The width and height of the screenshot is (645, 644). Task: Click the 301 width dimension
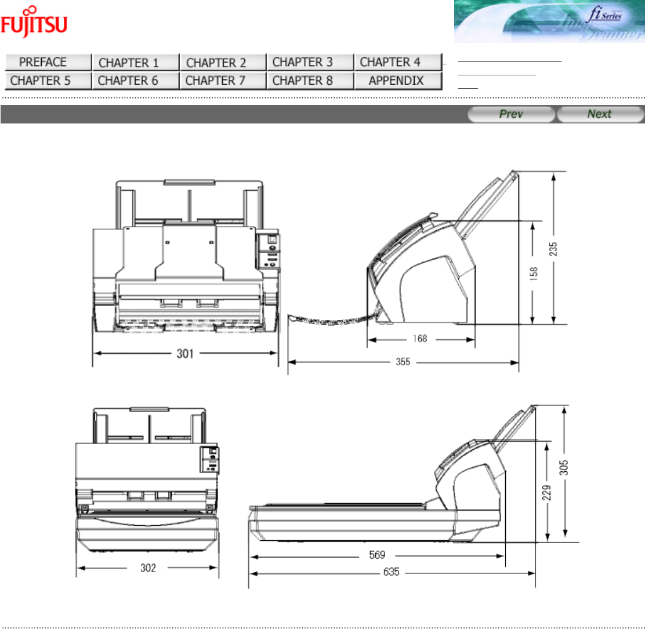point(185,354)
